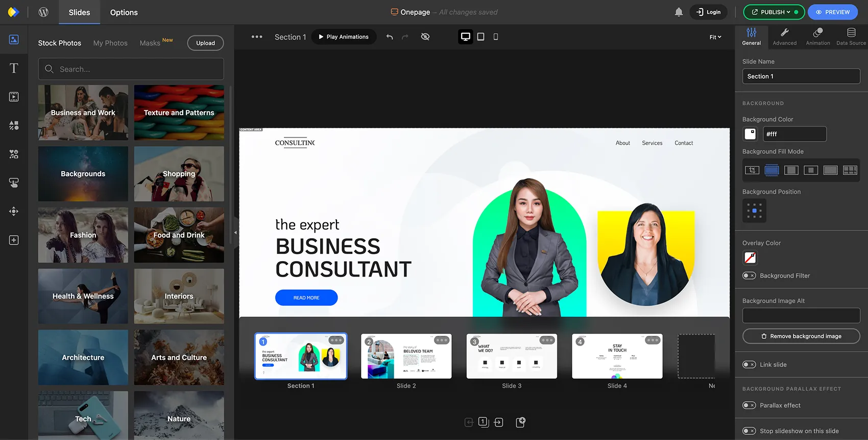The width and height of the screenshot is (868, 440).
Task: Click the add slide icon below thumbnails
Action: pos(520,422)
